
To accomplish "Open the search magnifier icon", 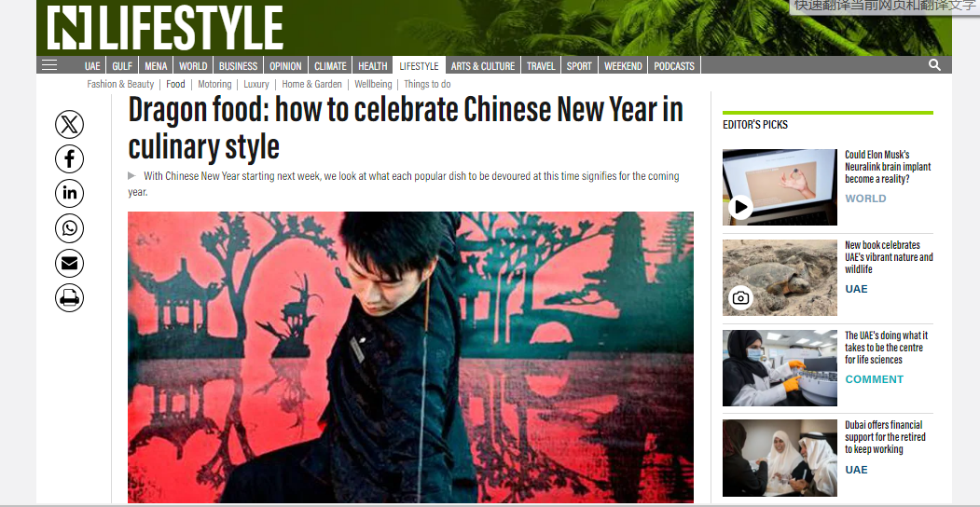I will tap(934, 65).
